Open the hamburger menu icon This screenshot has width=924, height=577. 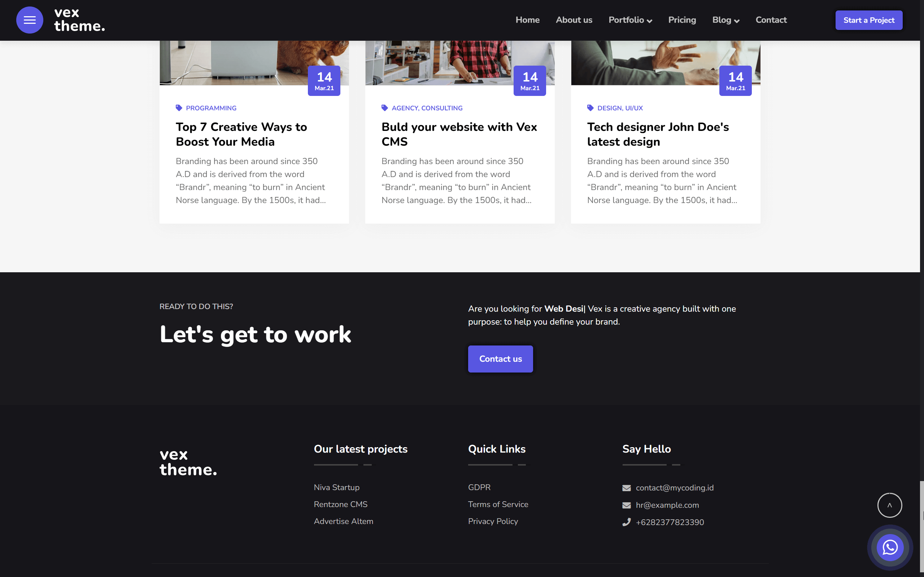[30, 20]
